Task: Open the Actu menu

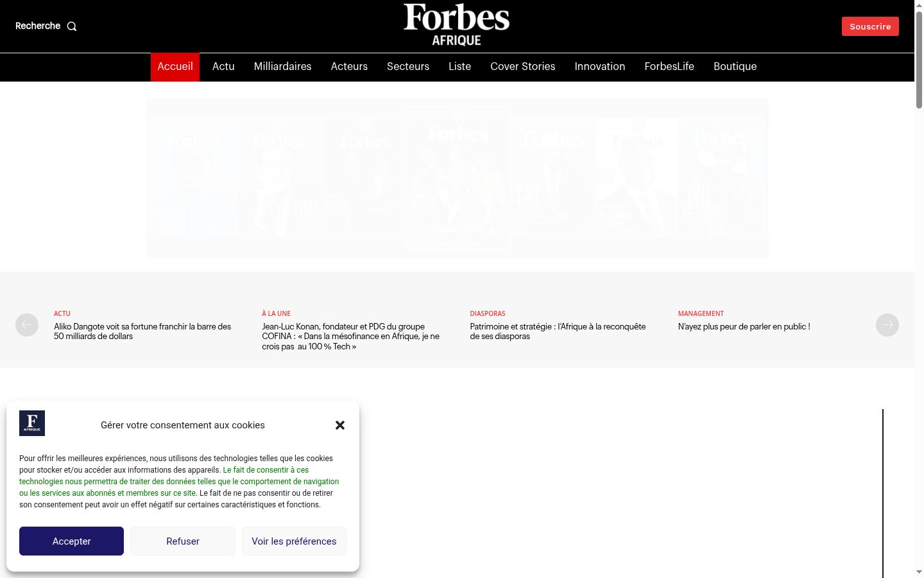Action: coord(223,67)
